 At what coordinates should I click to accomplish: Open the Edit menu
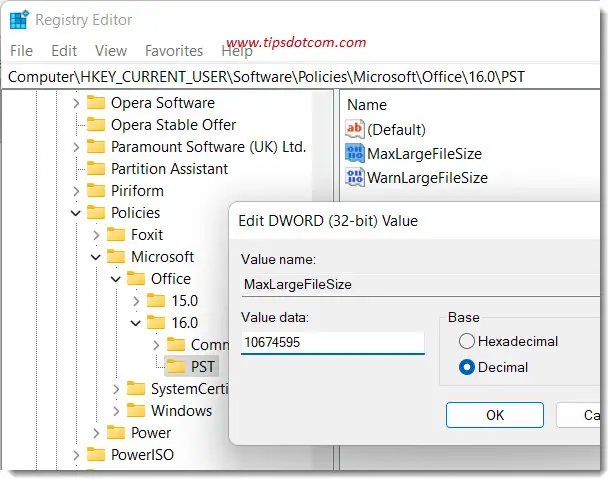tap(64, 51)
